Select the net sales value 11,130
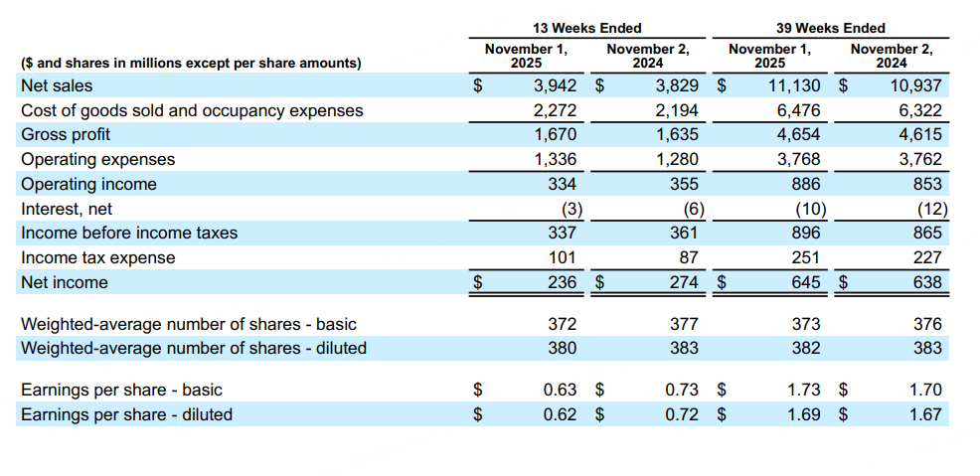The width and height of the screenshot is (980, 476). [x=792, y=85]
